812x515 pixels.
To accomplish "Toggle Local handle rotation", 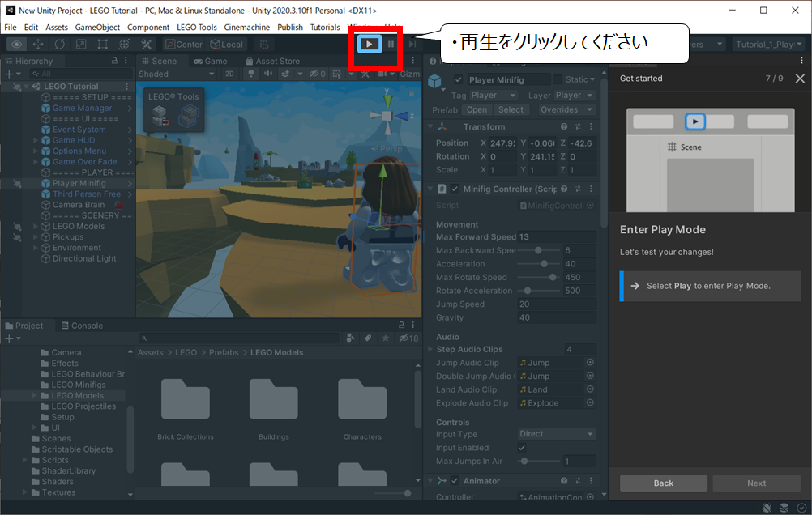I will click(x=227, y=45).
